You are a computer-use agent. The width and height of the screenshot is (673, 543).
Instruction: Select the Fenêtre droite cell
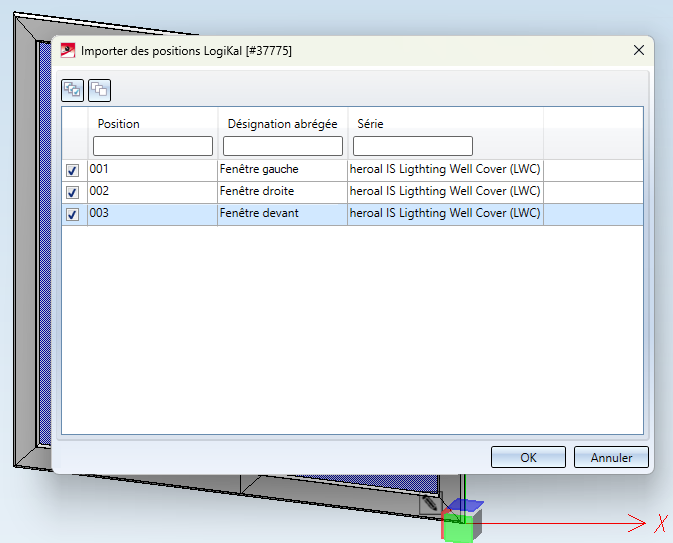[282, 192]
